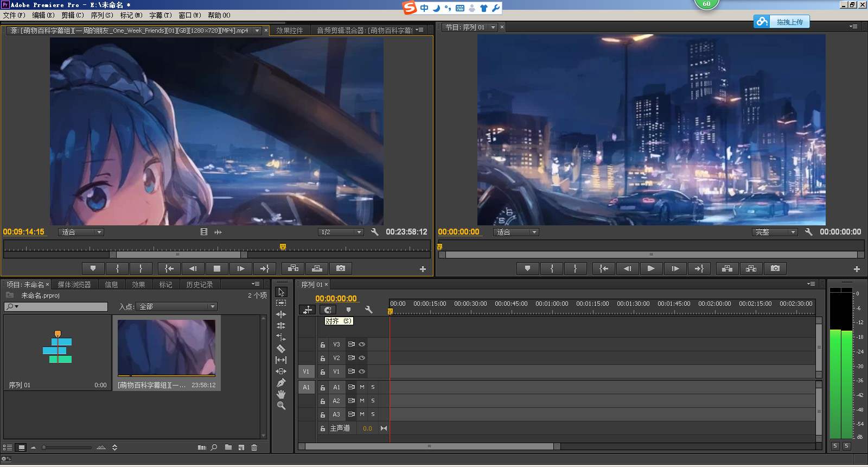This screenshot has width=868, height=467.
Task: Select the Ripple Edit tool
Action: click(x=281, y=314)
